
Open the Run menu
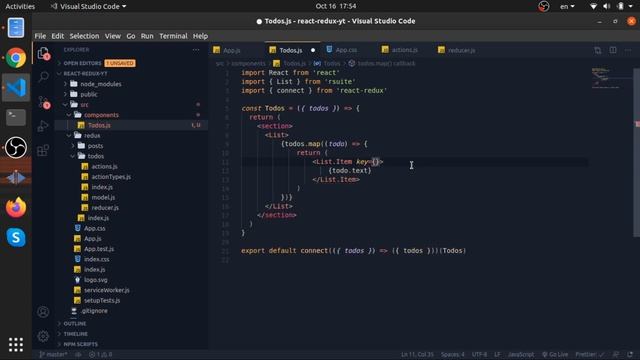click(147, 36)
